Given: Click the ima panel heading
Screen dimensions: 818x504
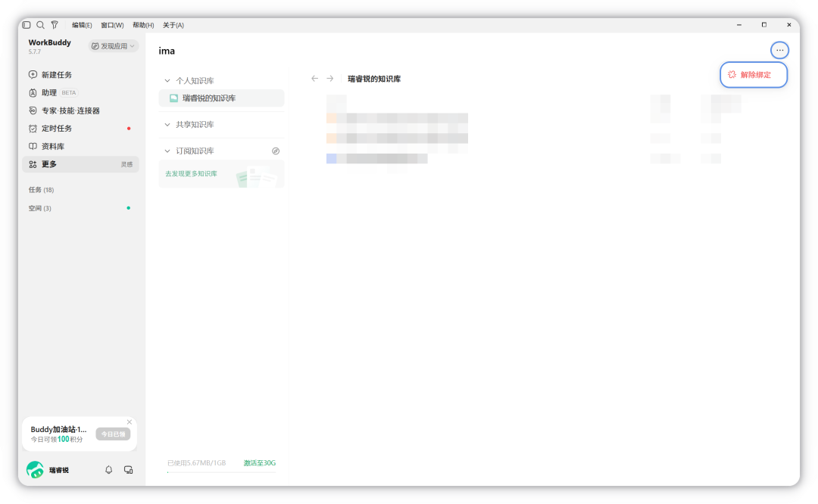Looking at the screenshot, I should click(167, 51).
